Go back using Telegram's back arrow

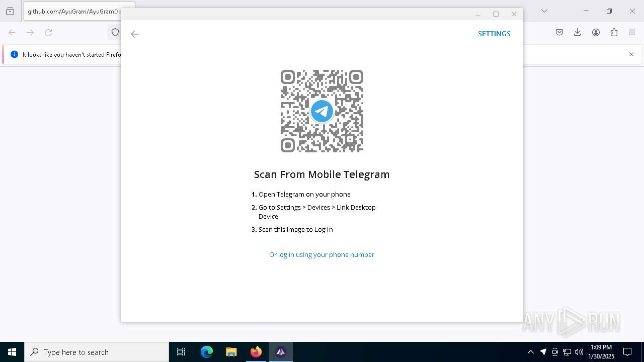click(x=134, y=34)
